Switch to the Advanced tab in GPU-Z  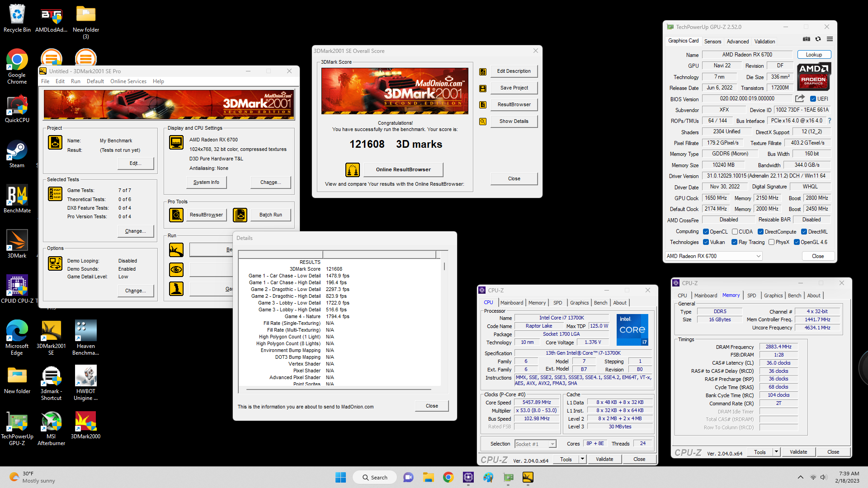(738, 41)
